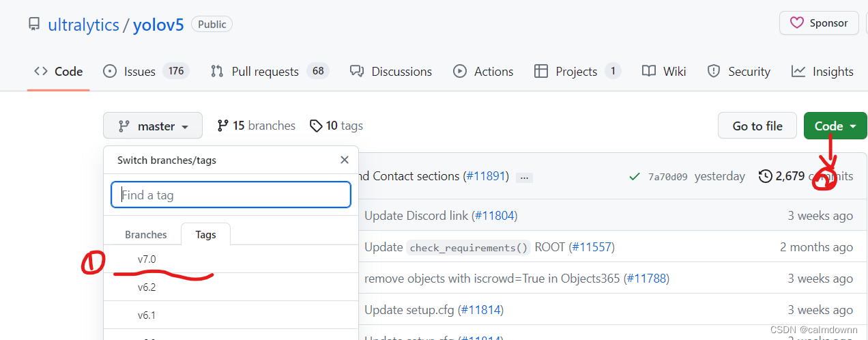This screenshot has height=340, width=868.
Task: Open pull request #11788 link
Action: coord(646,279)
